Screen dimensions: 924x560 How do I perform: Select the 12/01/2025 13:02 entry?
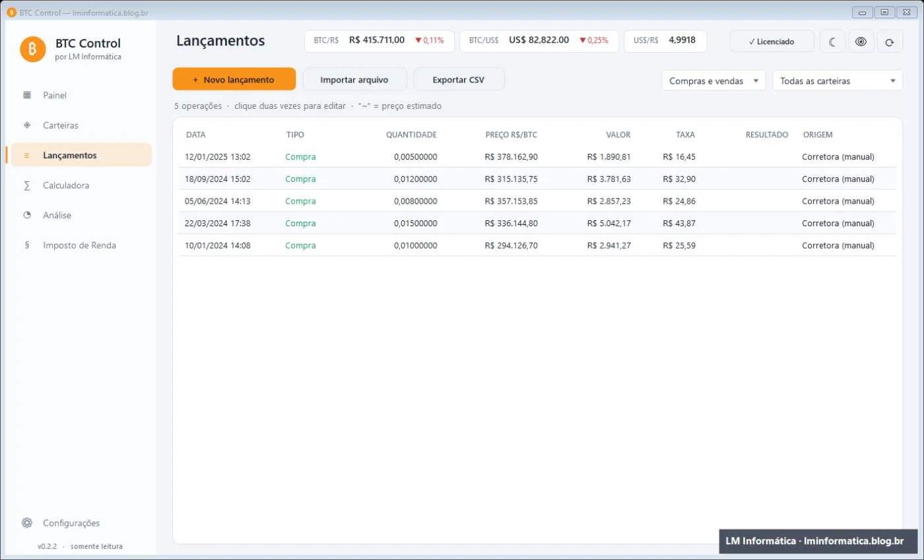point(537,157)
